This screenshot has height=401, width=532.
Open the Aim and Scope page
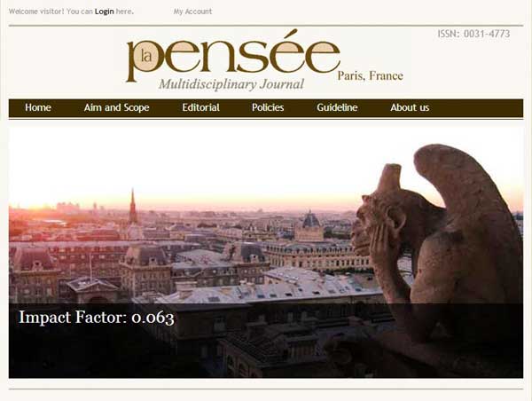pos(117,107)
